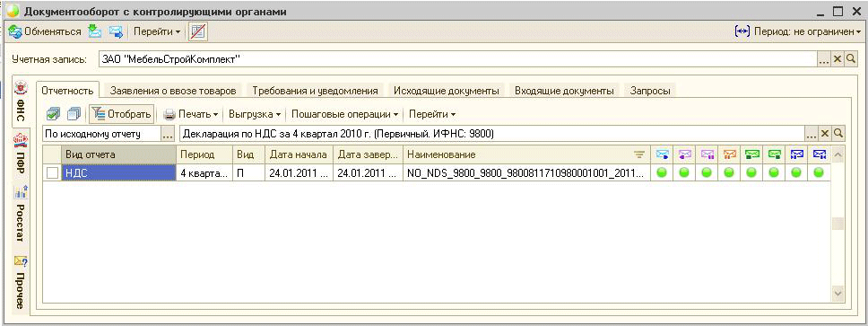This screenshot has width=868, height=326.
Task: Click the send outgoing mail icon
Action: pos(115,31)
